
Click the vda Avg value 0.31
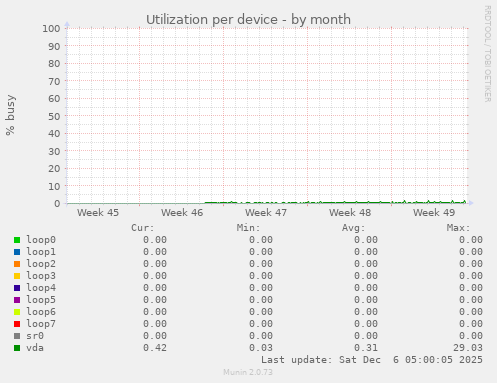pos(366,348)
